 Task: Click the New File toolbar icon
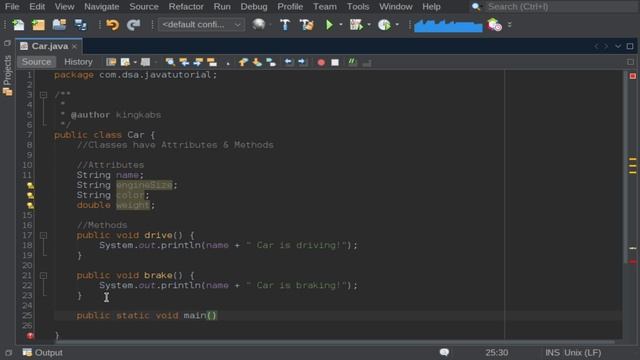(18, 25)
